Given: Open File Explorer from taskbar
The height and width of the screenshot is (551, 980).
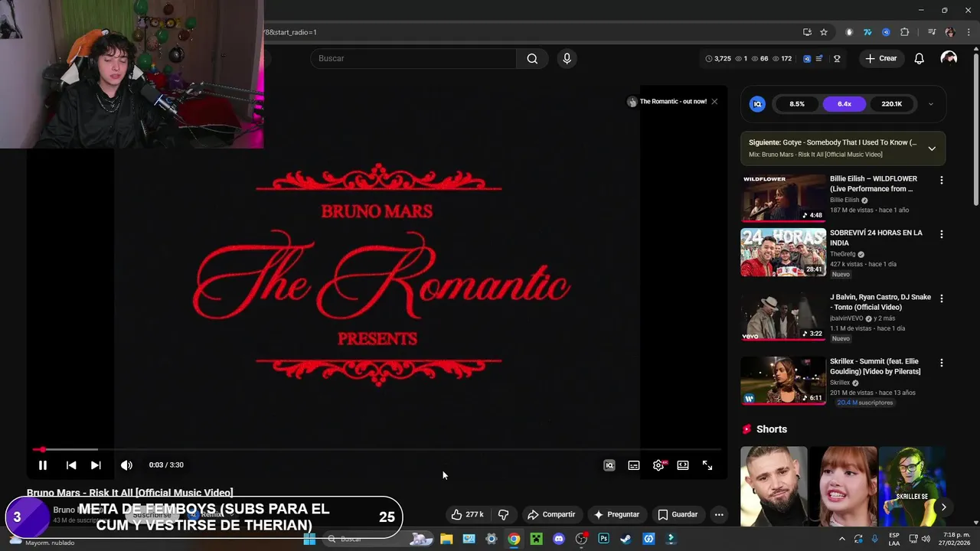Looking at the screenshot, I should (446, 539).
